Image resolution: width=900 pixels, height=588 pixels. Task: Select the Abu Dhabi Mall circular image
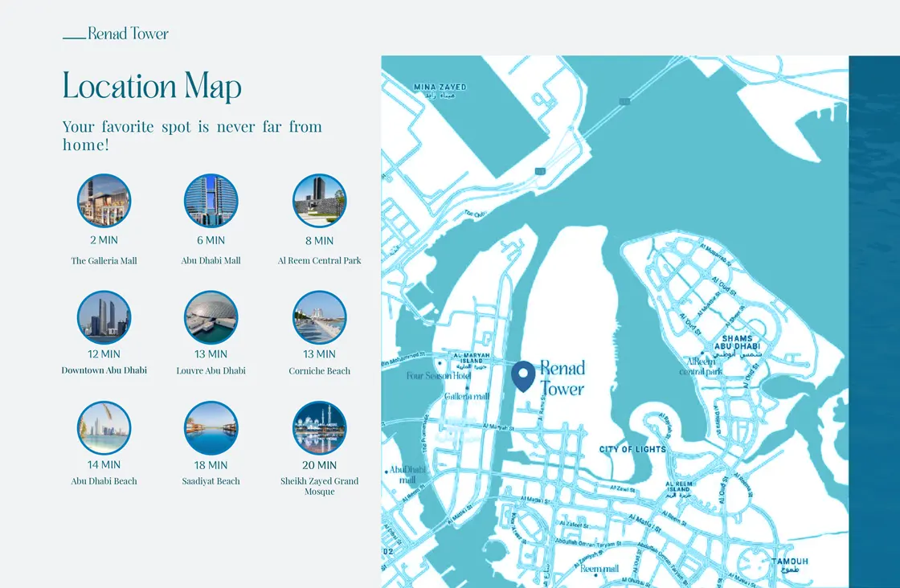[211, 201]
